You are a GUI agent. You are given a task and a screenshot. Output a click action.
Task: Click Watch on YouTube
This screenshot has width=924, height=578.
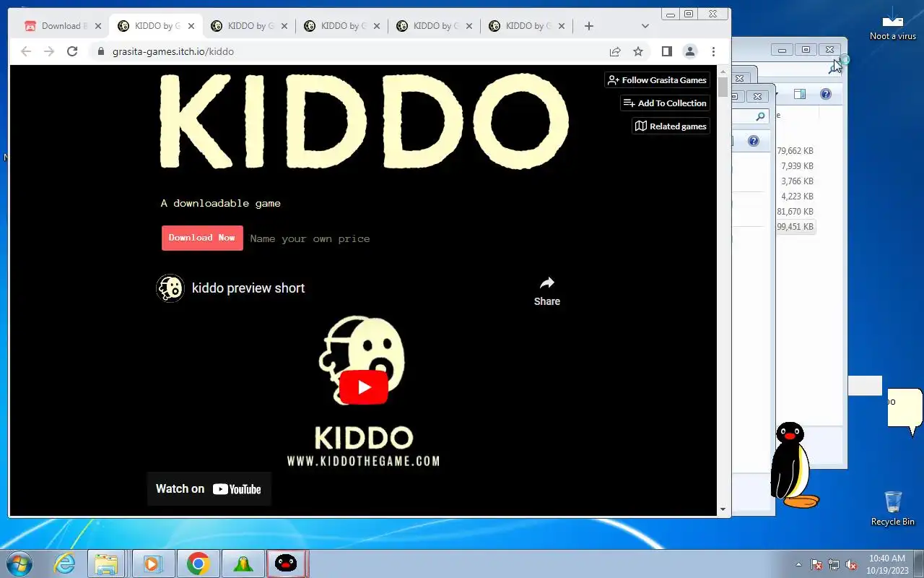point(209,489)
